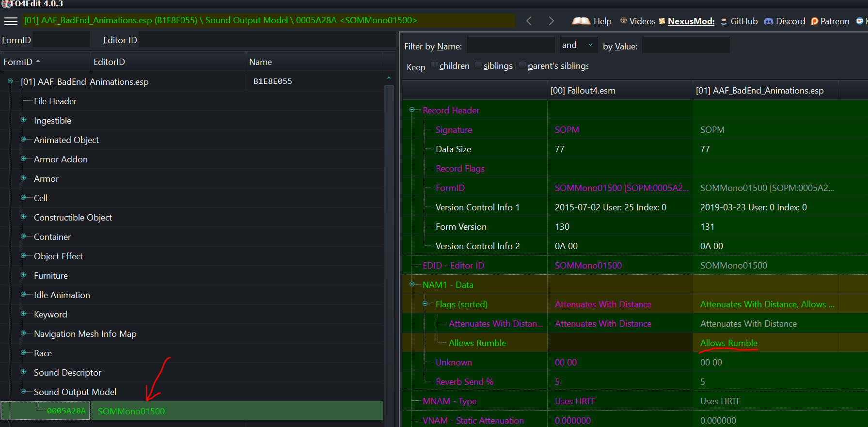This screenshot has height=427, width=868.
Task: Open the Videos link icon
Action: coord(624,21)
